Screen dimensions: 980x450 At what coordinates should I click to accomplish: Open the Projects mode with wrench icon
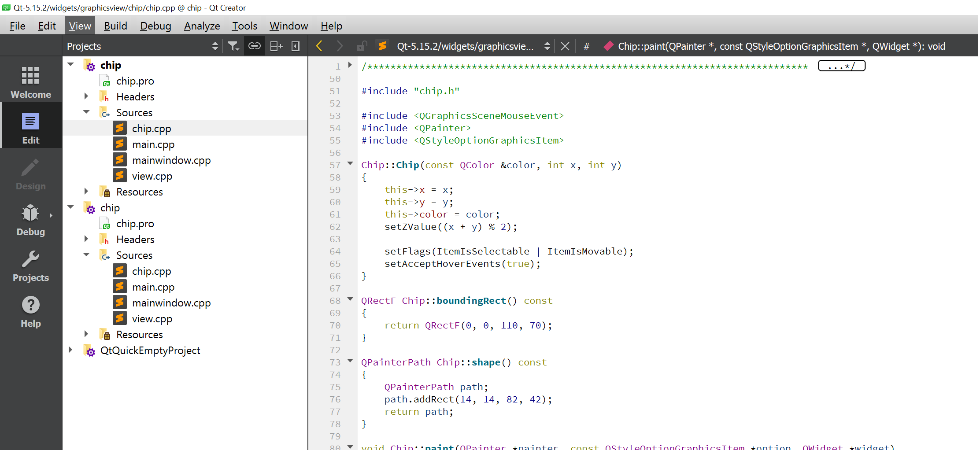pos(30,266)
